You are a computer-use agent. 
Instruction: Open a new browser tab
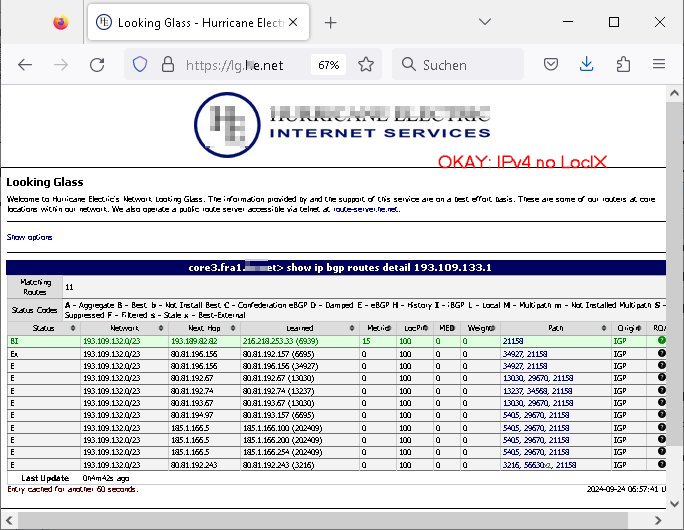pos(331,23)
